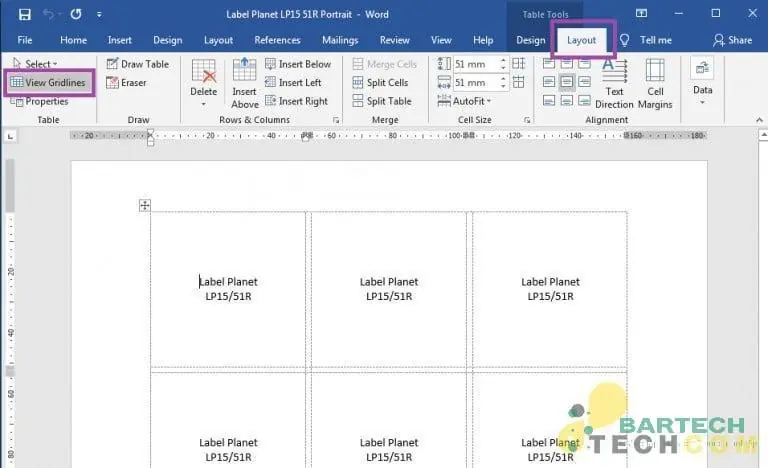Increase the table row height
This screenshot has height=468, width=768.
tap(503, 60)
